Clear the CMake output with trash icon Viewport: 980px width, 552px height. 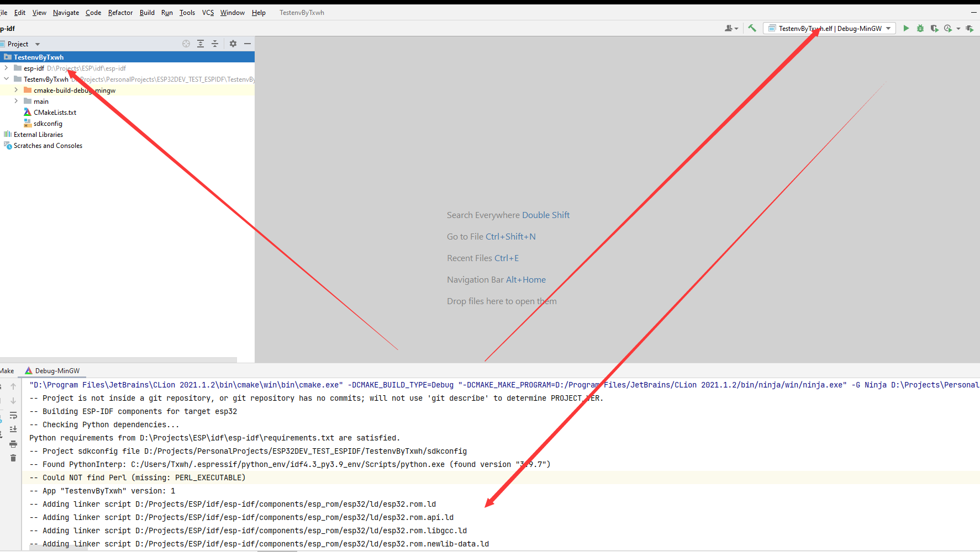[13, 458]
